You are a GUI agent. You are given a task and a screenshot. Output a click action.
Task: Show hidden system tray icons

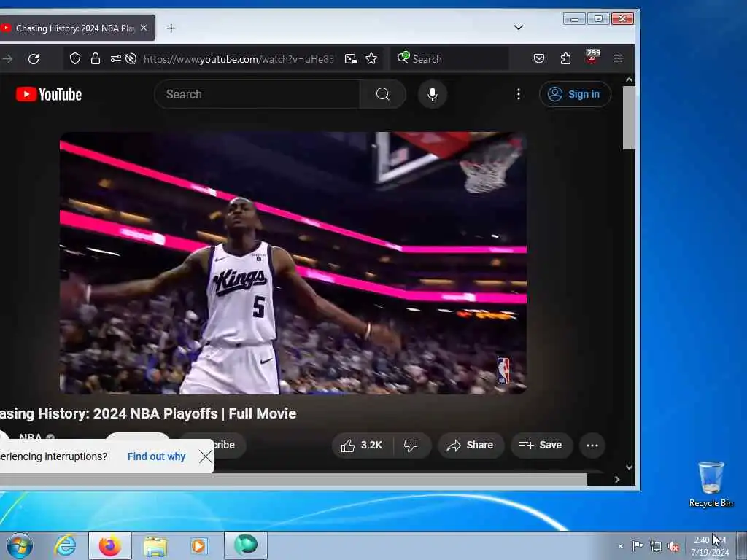click(620, 546)
